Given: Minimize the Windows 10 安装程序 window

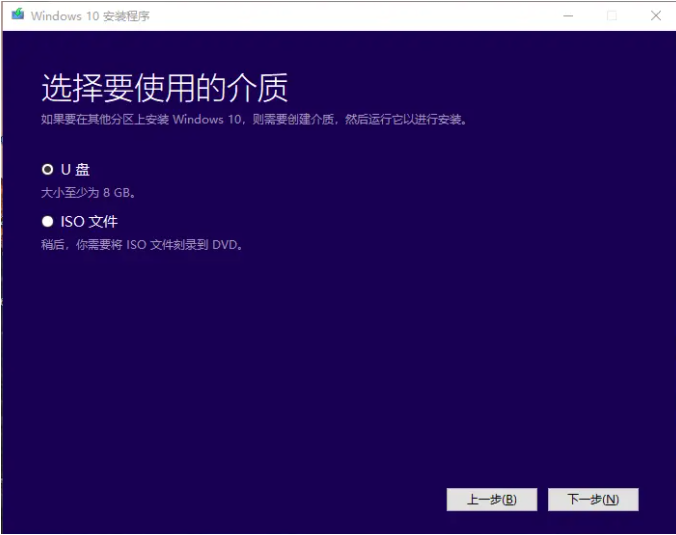Looking at the screenshot, I should [568, 16].
